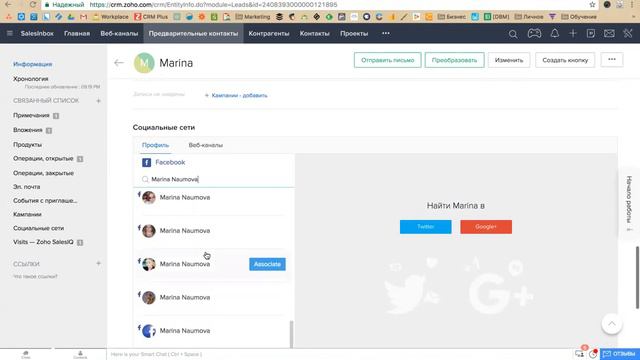Associate the hovered Marina Naumova profile
The width and height of the screenshot is (640, 360).
(267, 264)
